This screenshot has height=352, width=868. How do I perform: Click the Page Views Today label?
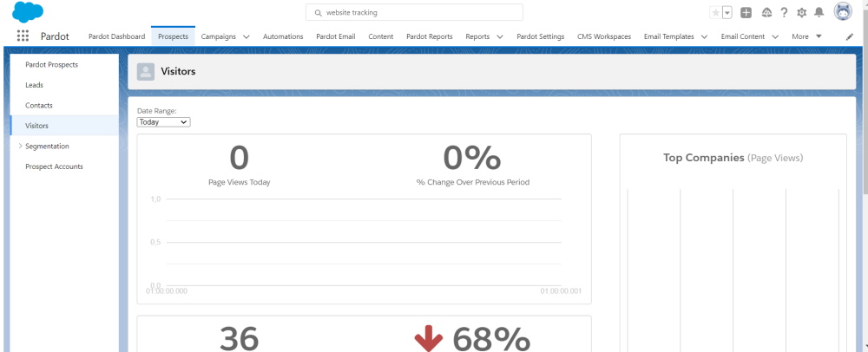(x=240, y=182)
